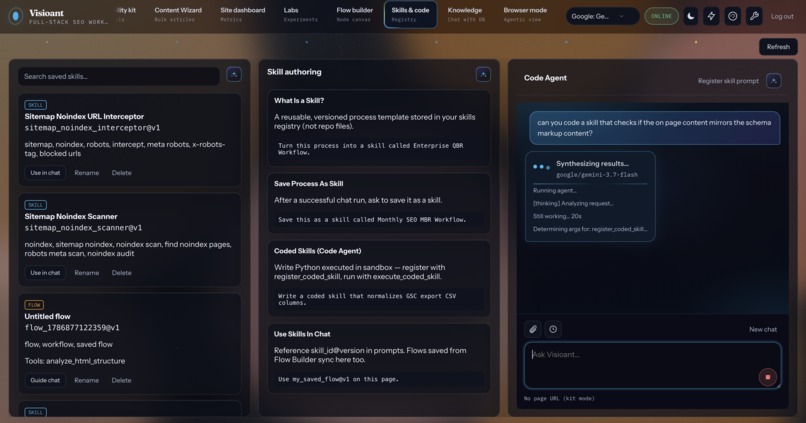The width and height of the screenshot is (806, 423).
Task: Delete the Sitemap Noindex URL Interceptor skill
Action: [x=122, y=173]
